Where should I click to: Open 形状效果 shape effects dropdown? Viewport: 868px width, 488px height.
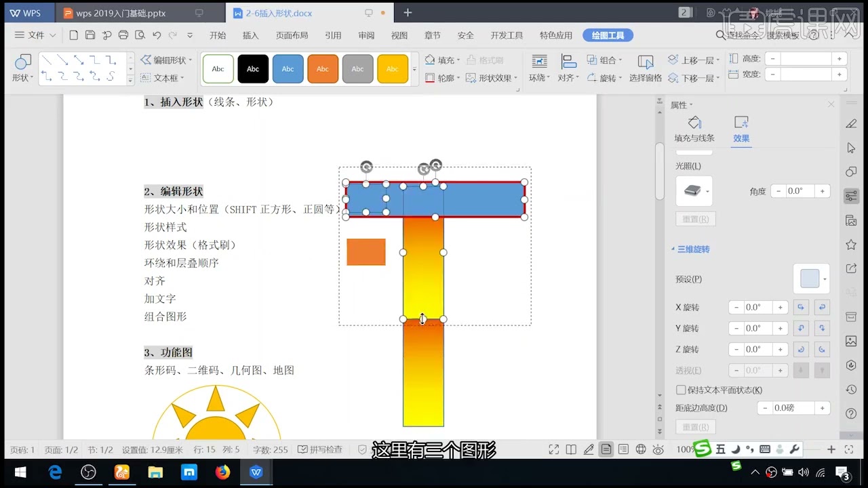point(492,78)
